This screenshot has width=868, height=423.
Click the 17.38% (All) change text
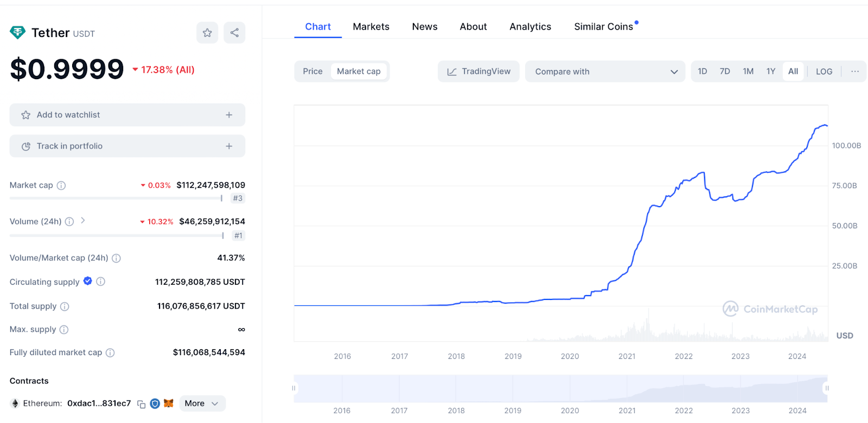168,69
